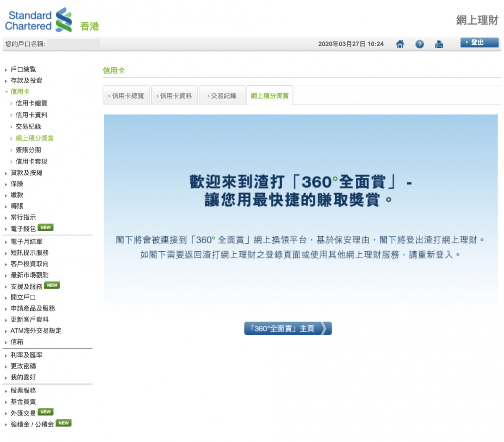Expand 繳款 menu
Viewport: 504px width, 442px height.
click(17, 195)
